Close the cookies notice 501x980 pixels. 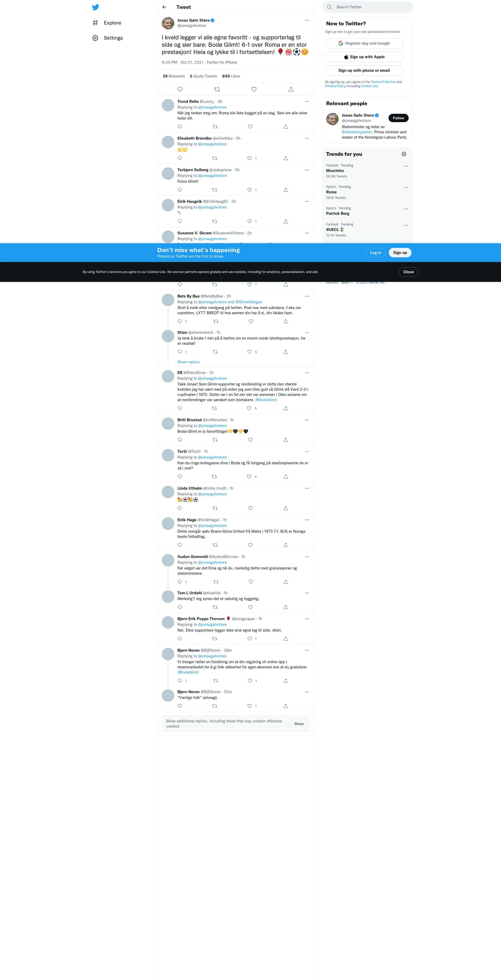coord(409,272)
